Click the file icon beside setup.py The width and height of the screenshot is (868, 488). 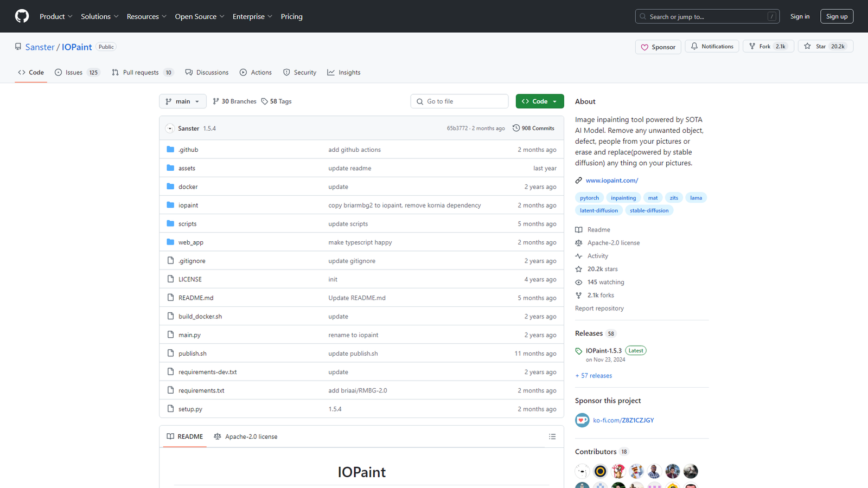(170, 409)
